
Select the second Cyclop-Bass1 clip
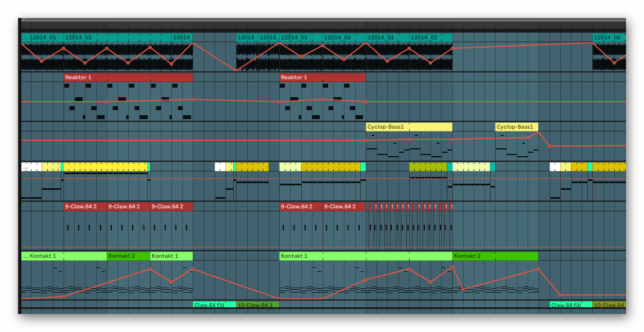pos(516,127)
